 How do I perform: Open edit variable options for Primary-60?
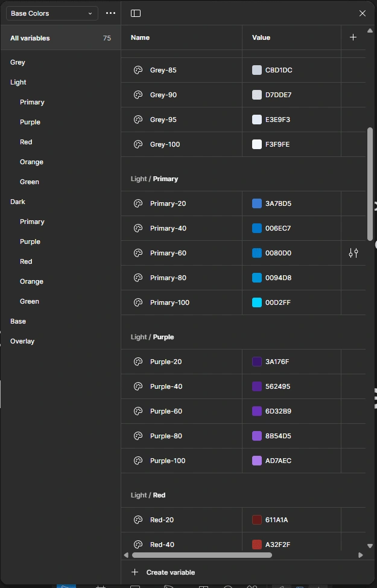pos(353,253)
